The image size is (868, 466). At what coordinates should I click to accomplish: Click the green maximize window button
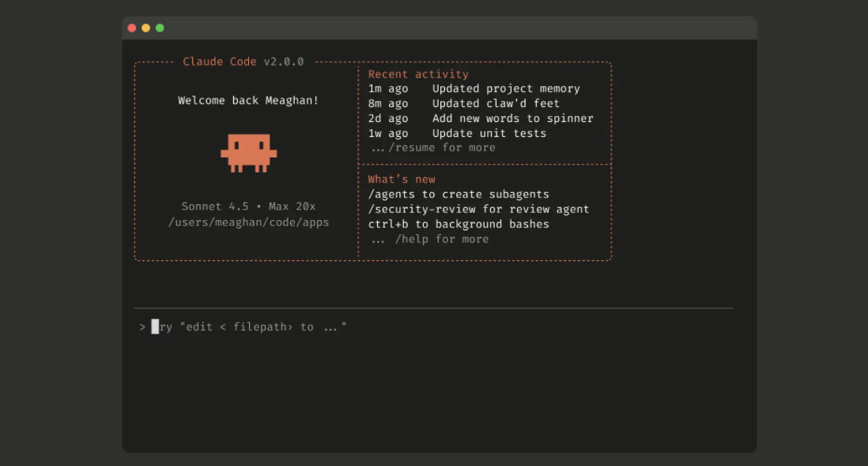160,28
